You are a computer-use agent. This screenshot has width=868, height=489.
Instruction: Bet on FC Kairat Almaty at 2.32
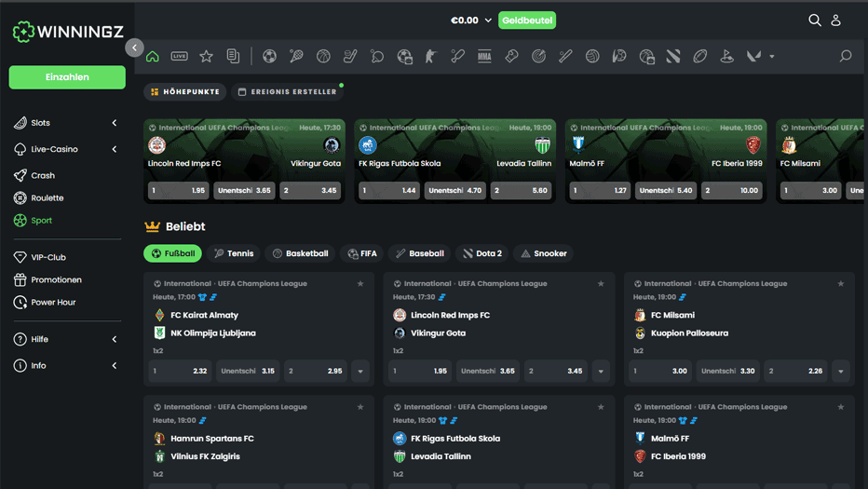pyautogui.click(x=180, y=371)
